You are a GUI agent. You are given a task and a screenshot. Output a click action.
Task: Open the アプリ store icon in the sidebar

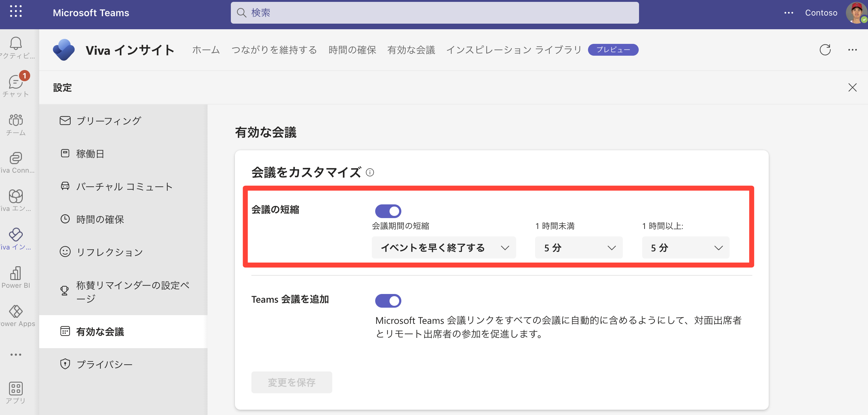16,388
